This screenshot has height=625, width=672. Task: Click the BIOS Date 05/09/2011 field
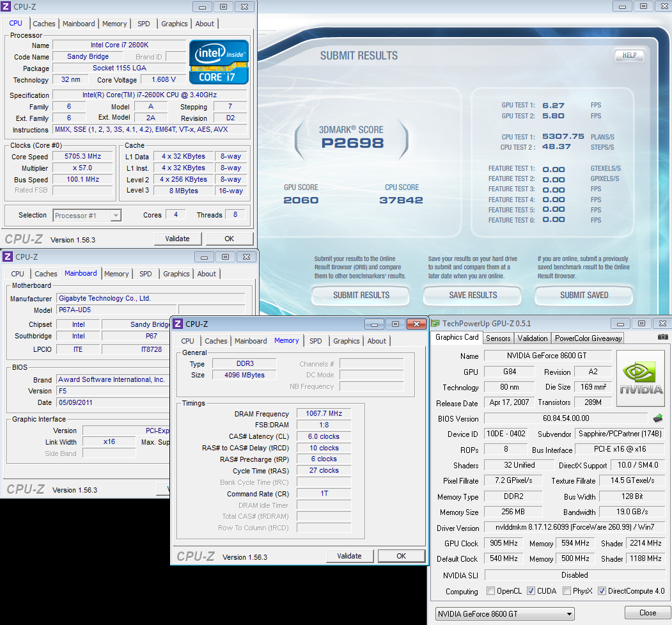[x=114, y=402]
